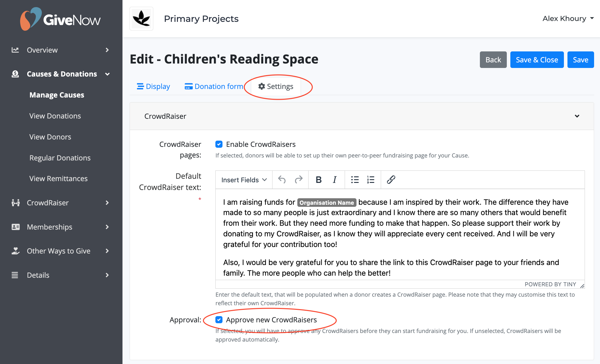Toggle bold formatting in the editor
600x364 pixels.
319,180
